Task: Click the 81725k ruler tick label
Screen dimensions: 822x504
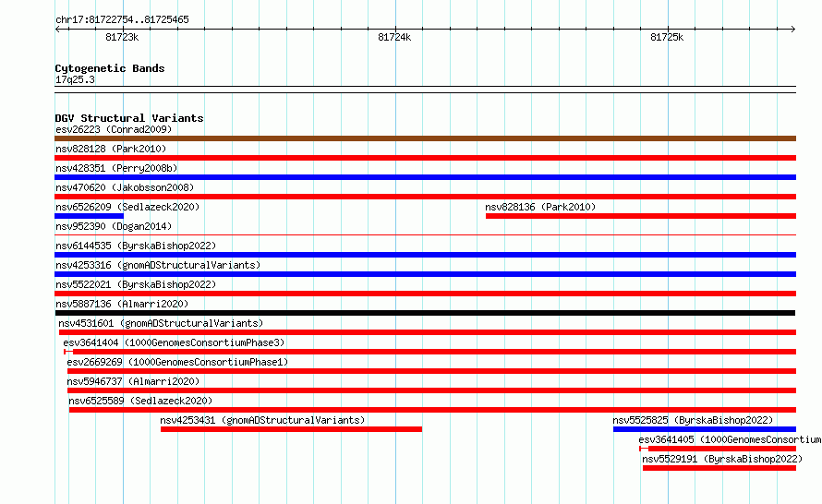Action: click(667, 37)
